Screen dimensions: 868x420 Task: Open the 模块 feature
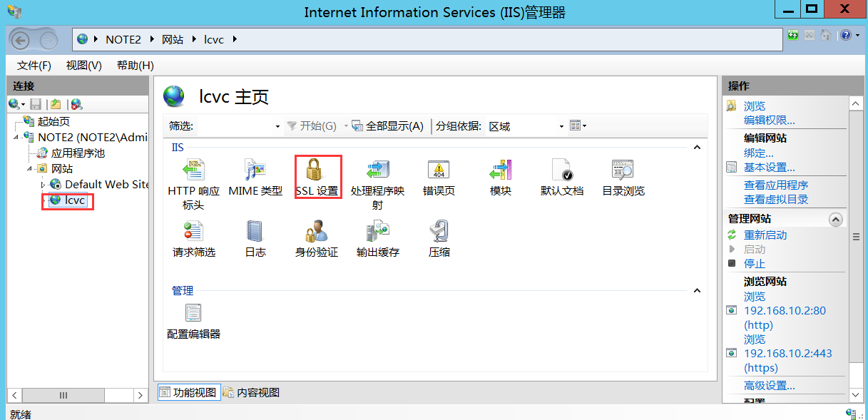coord(500,176)
